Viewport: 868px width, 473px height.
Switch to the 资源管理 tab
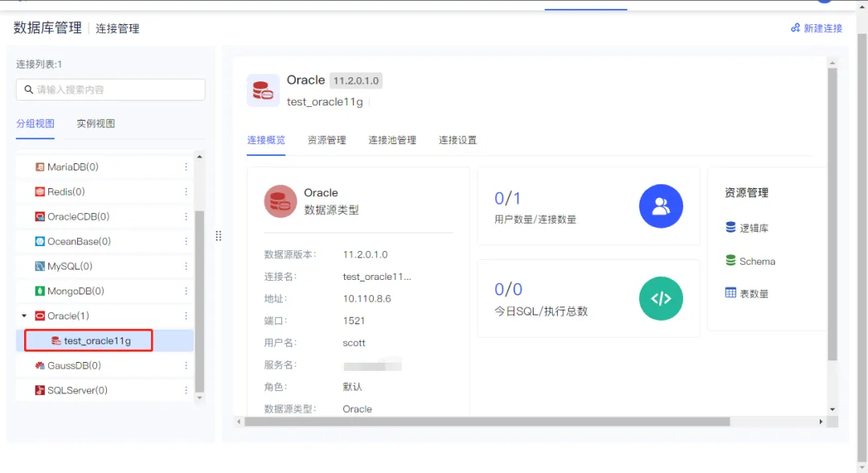click(x=329, y=138)
